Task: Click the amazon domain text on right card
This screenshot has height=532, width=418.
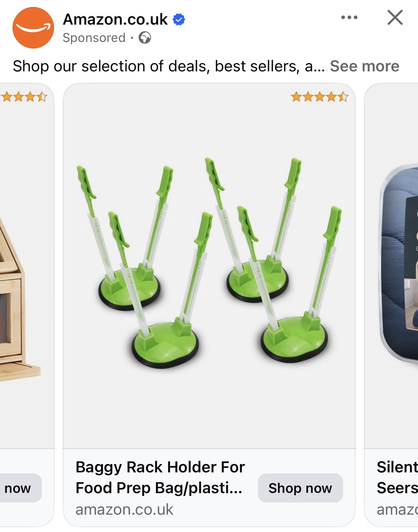Action: click(x=397, y=509)
